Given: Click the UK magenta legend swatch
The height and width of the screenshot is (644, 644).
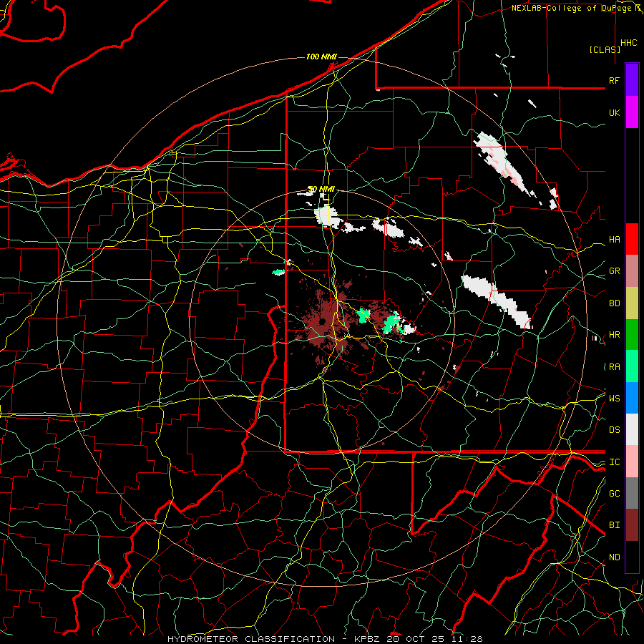Looking at the screenshot, I should pos(632,112).
